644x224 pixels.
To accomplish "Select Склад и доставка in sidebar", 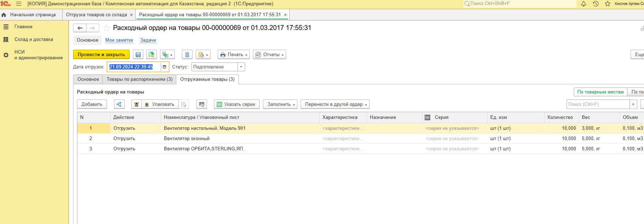I will (34, 40).
